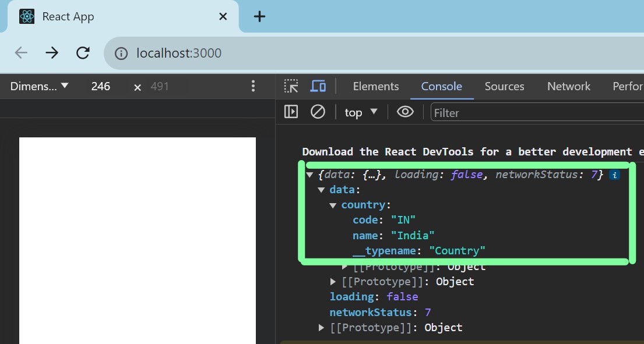View site information icon in address bar

point(121,54)
